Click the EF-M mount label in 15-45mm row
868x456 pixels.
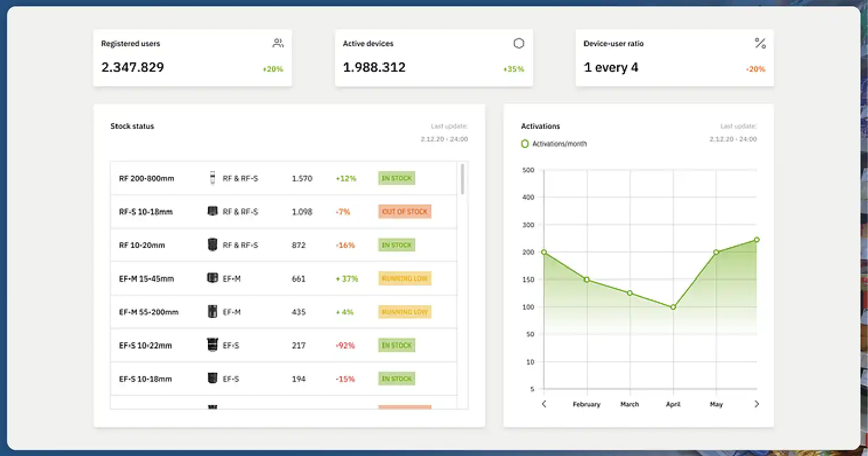pyautogui.click(x=232, y=279)
